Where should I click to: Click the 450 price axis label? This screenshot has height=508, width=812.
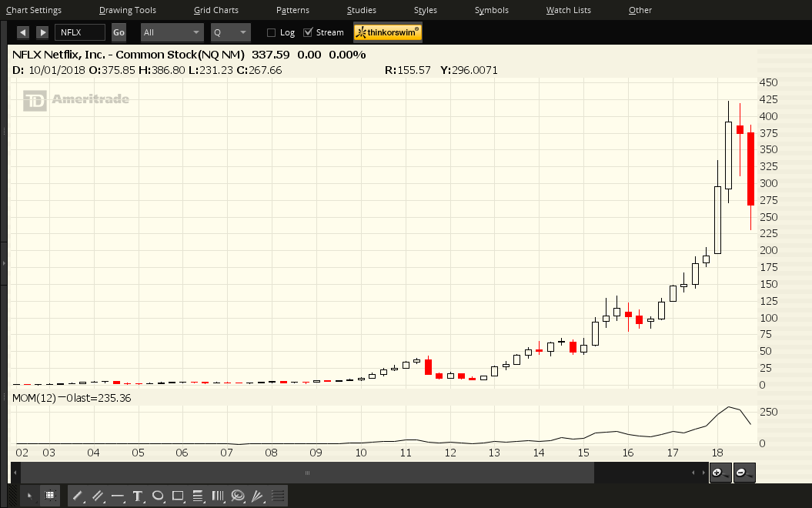768,83
